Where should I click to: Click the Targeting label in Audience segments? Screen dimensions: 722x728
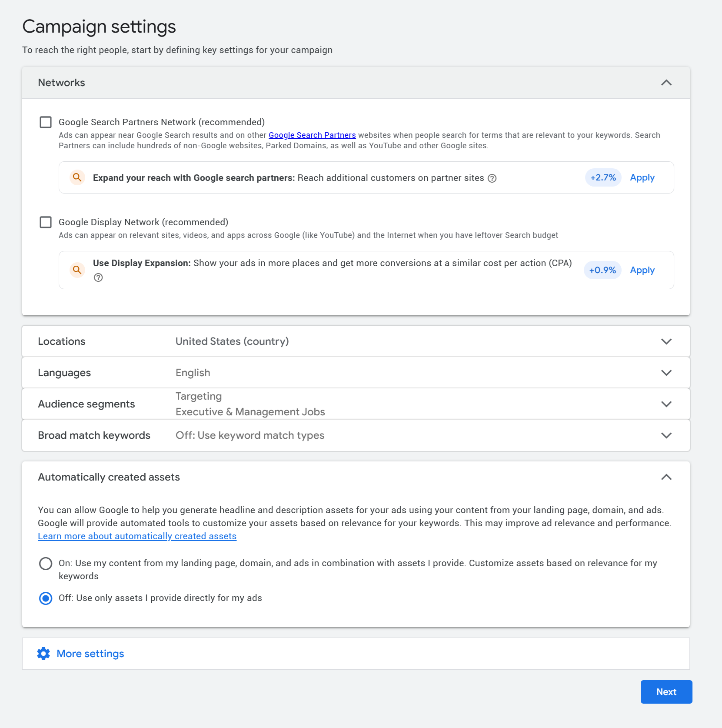(x=199, y=396)
